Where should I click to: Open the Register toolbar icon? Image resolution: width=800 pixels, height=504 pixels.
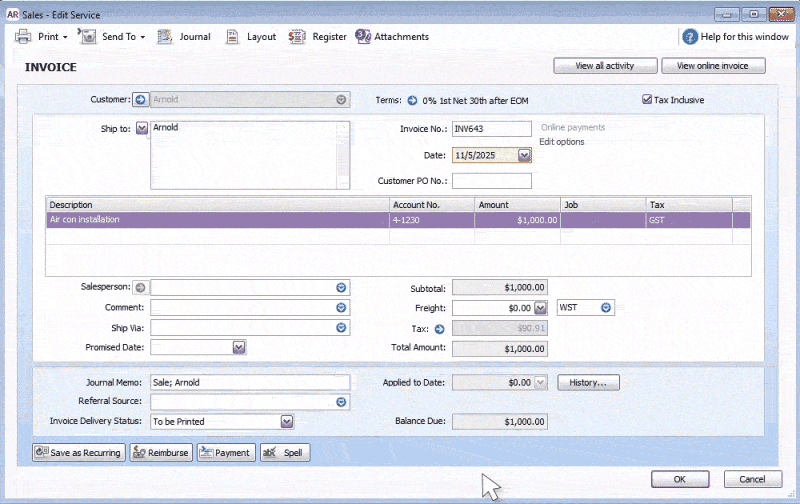(296, 37)
